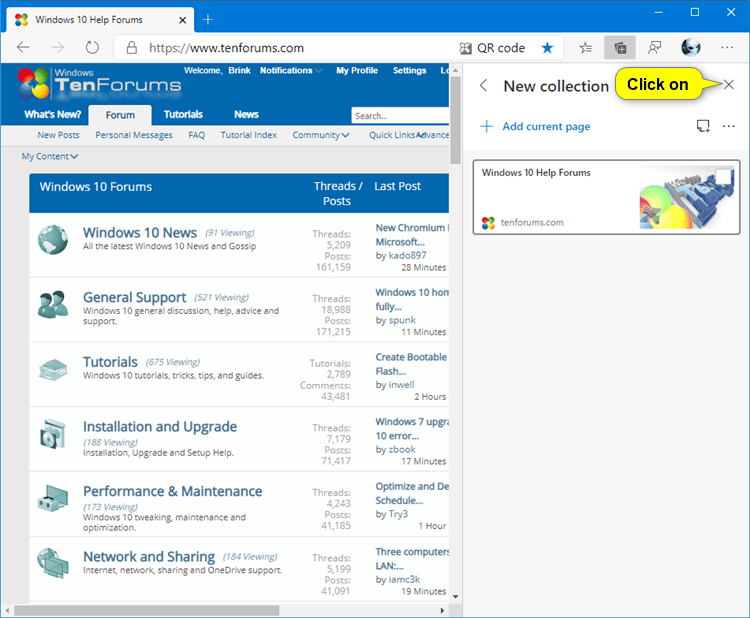This screenshot has height=618, width=750.
Task: Click in the forum Search box
Action: (x=400, y=116)
